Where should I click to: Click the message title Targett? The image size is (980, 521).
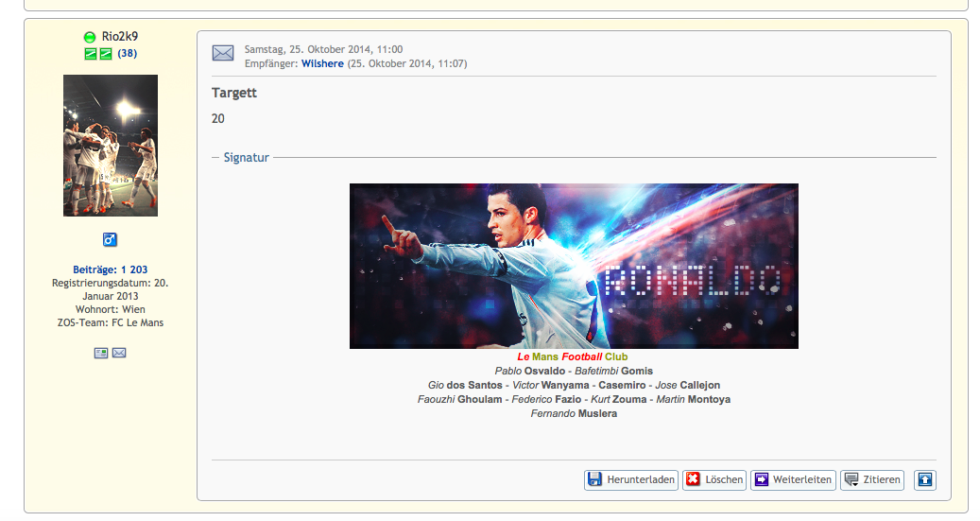point(234,93)
